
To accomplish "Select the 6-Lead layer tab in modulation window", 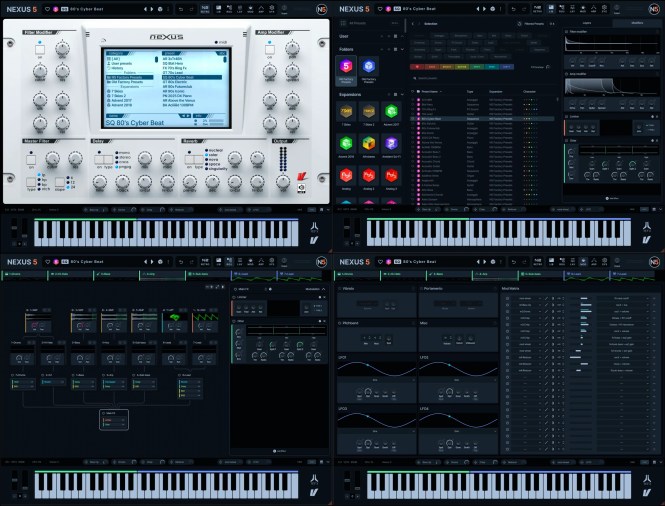I will point(587,274).
